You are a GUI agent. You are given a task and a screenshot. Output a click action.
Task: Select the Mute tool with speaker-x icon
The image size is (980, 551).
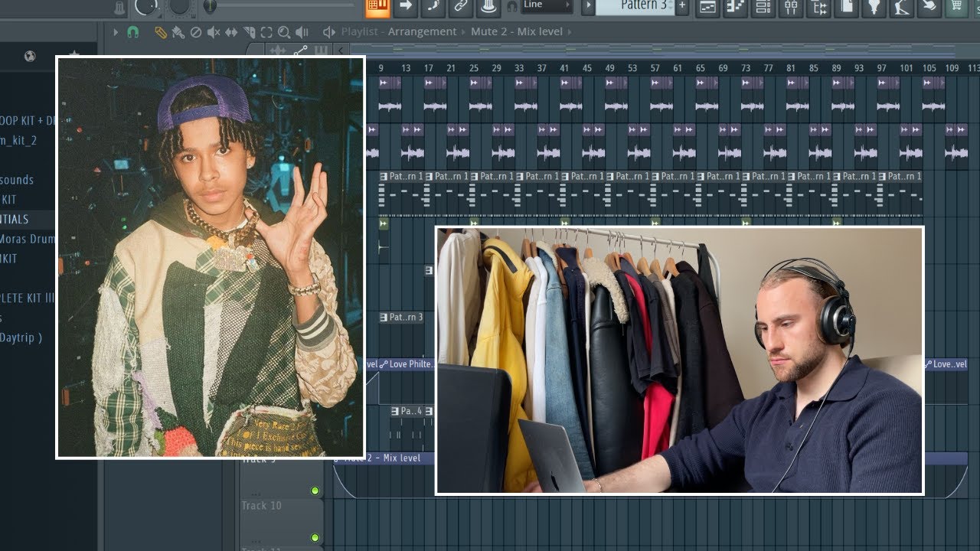[x=214, y=32]
